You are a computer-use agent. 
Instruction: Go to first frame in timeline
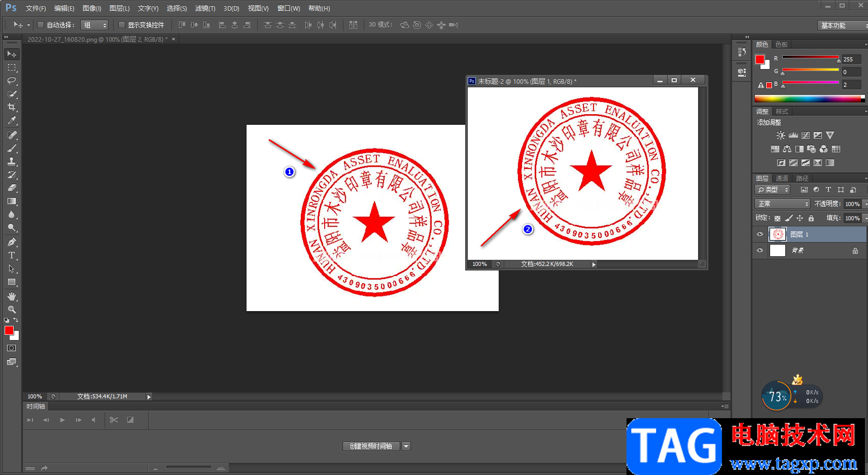(30, 420)
